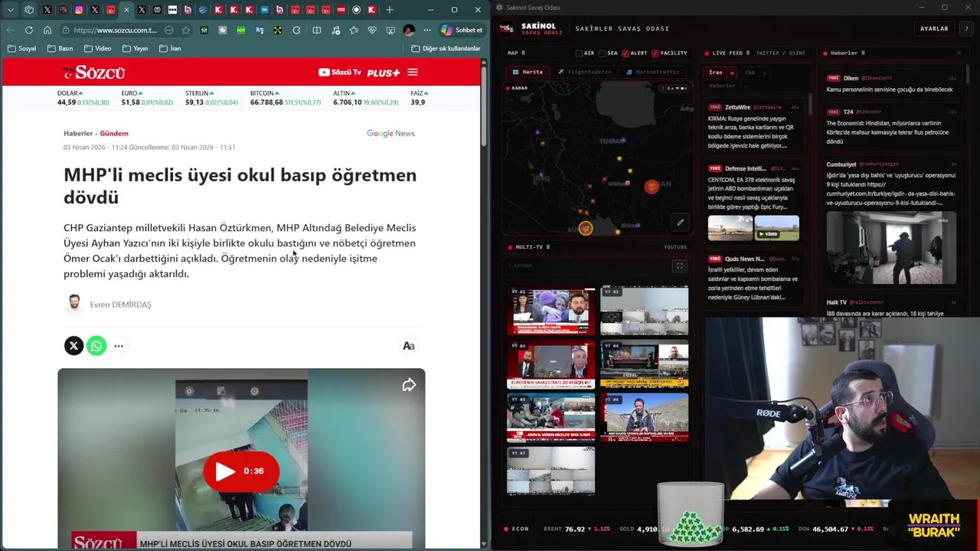Toggle split screen view in browser

click(316, 30)
